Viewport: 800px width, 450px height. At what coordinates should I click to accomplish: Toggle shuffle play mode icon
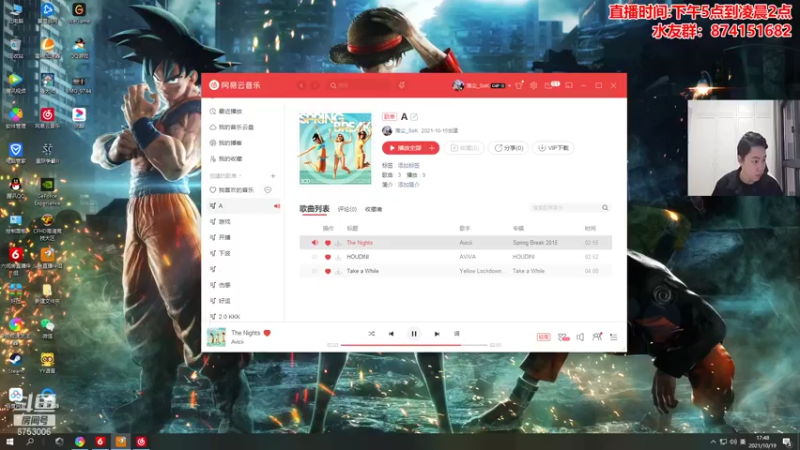tap(371, 334)
